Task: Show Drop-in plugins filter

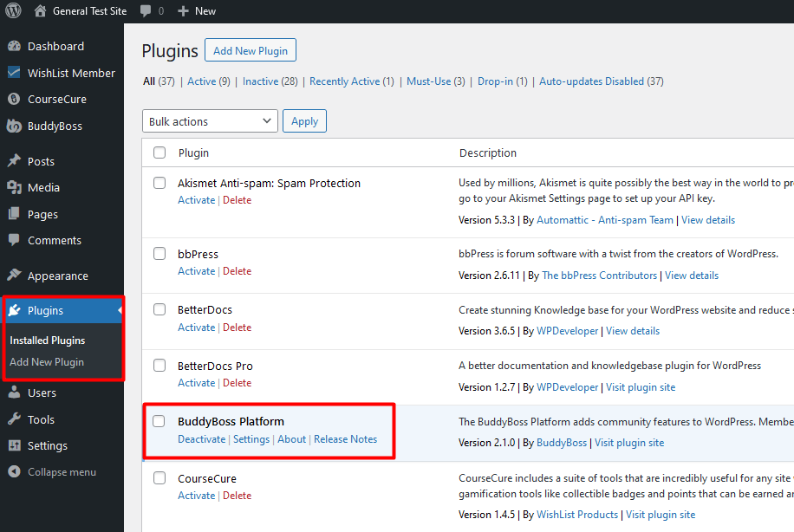Action: [503, 81]
